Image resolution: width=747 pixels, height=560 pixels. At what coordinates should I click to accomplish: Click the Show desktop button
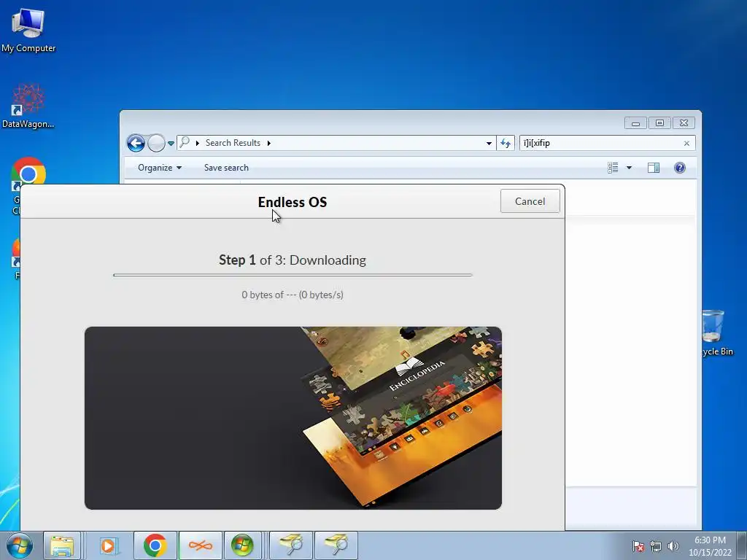(742, 545)
